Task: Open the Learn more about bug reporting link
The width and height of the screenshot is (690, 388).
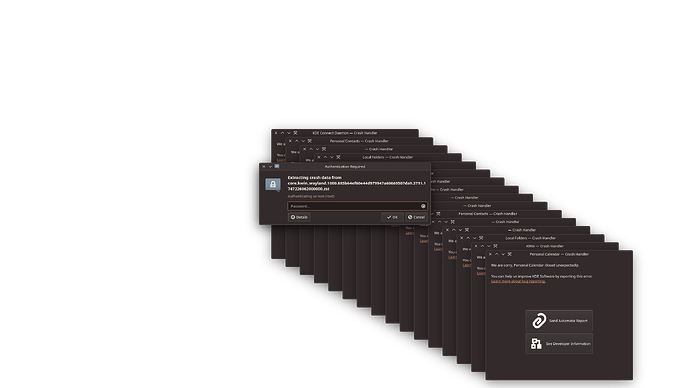Action: 518,281
